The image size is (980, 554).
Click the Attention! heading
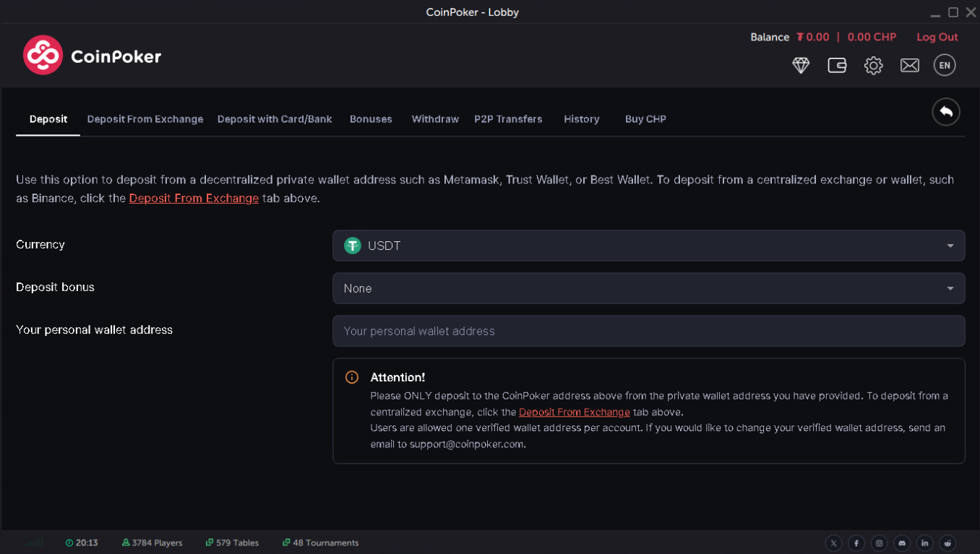pyautogui.click(x=397, y=377)
